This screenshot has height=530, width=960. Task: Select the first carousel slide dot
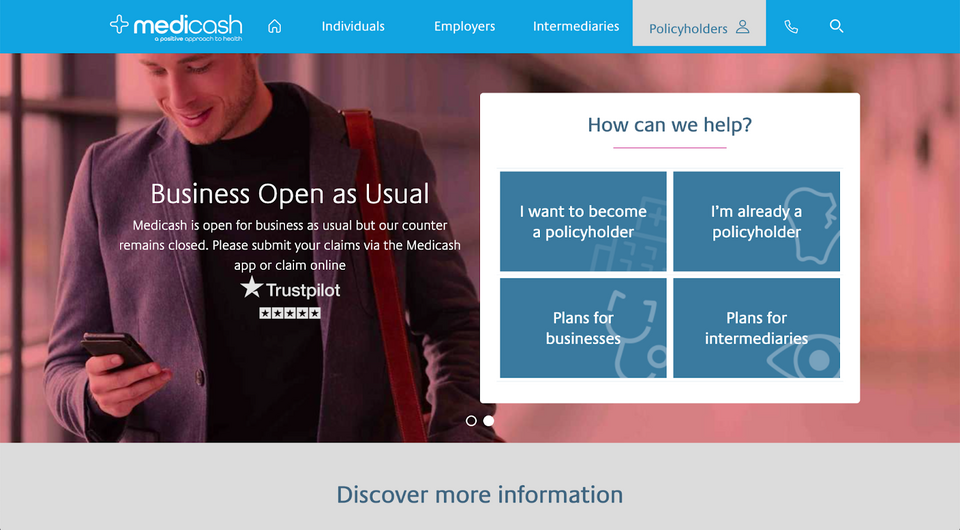coord(471,421)
